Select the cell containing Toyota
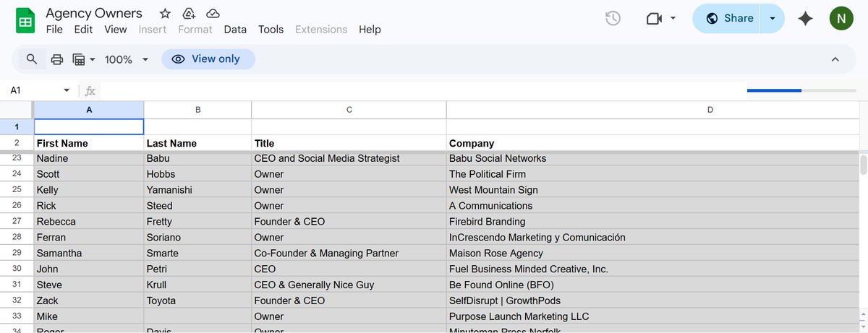 [197, 300]
